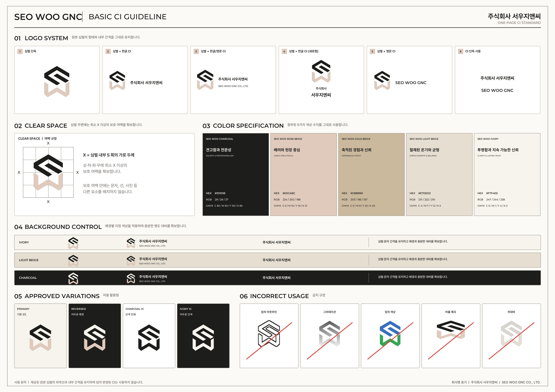The width and height of the screenshot is (555, 392).
Task: Click the symbol-only logo in card 1
Action: (57, 81)
